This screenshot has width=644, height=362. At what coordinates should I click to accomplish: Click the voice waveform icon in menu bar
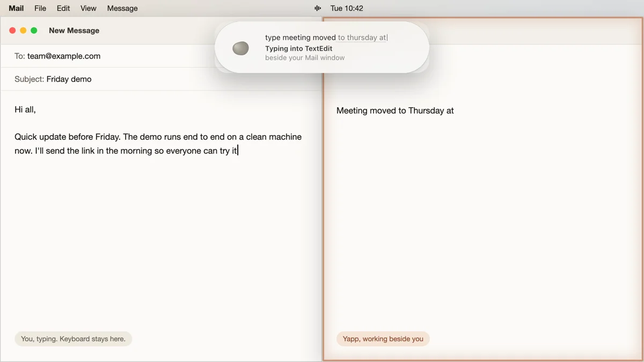click(318, 8)
